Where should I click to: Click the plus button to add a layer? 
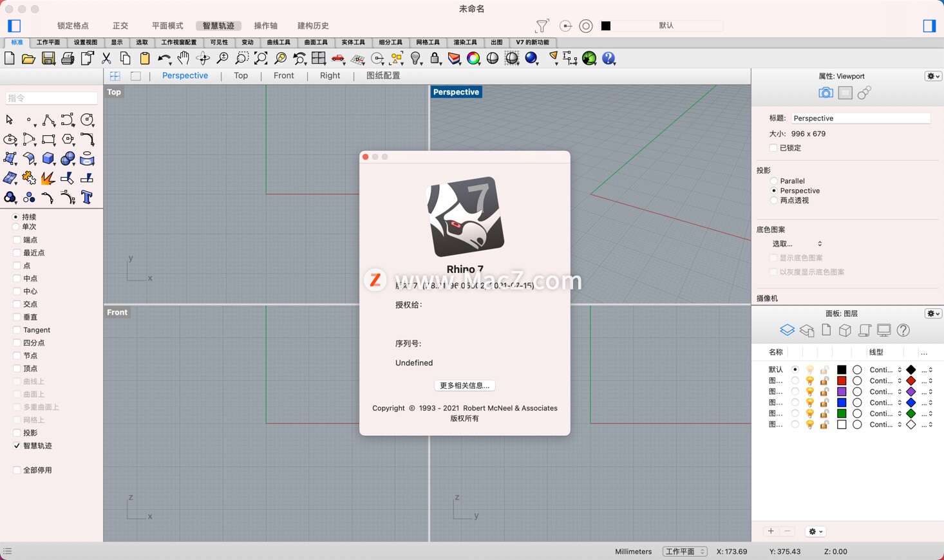point(771,532)
